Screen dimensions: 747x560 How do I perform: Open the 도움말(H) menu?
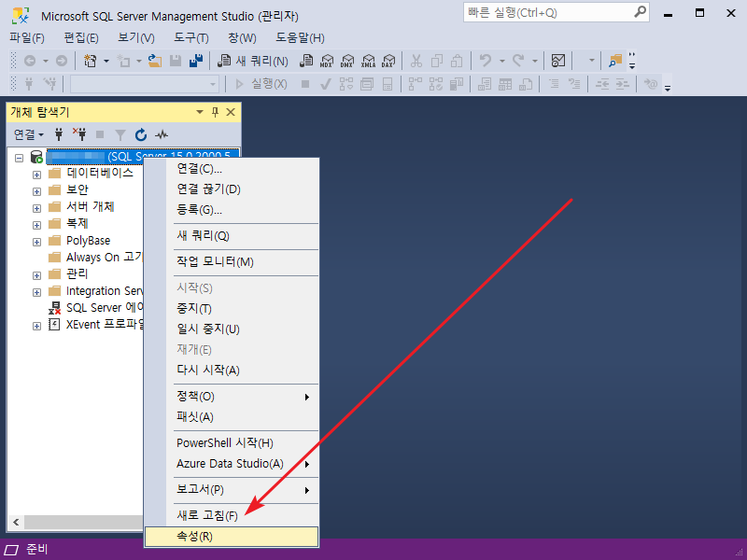300,37
